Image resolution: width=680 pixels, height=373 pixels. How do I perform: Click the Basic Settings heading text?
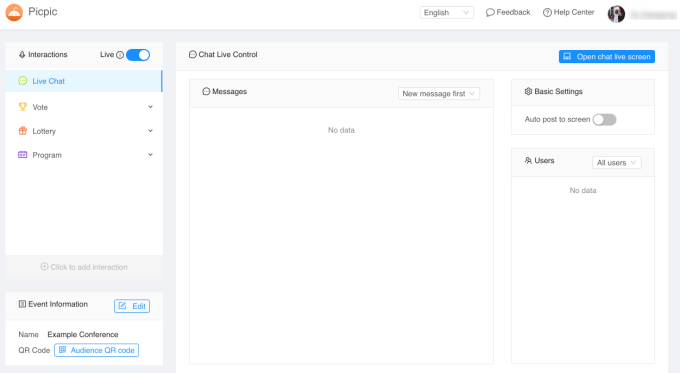558,92
